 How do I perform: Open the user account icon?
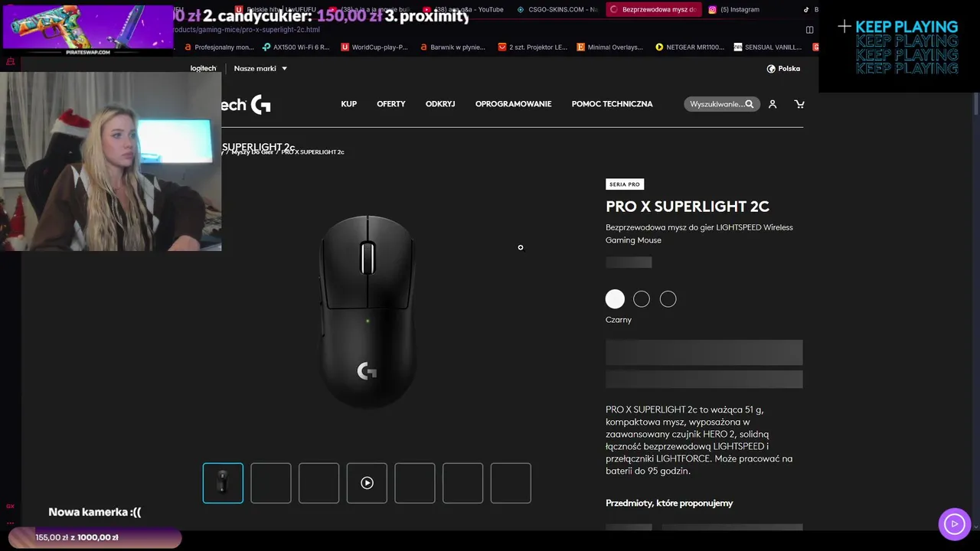point(773,104)
